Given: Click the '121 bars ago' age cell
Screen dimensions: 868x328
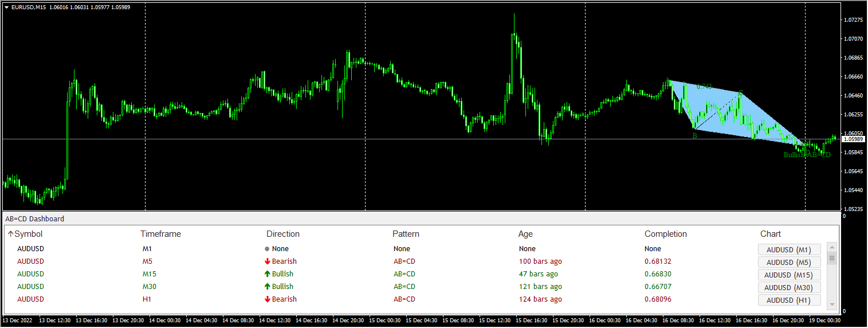Looking at the screenshot, I should click(x=540, y=287).
